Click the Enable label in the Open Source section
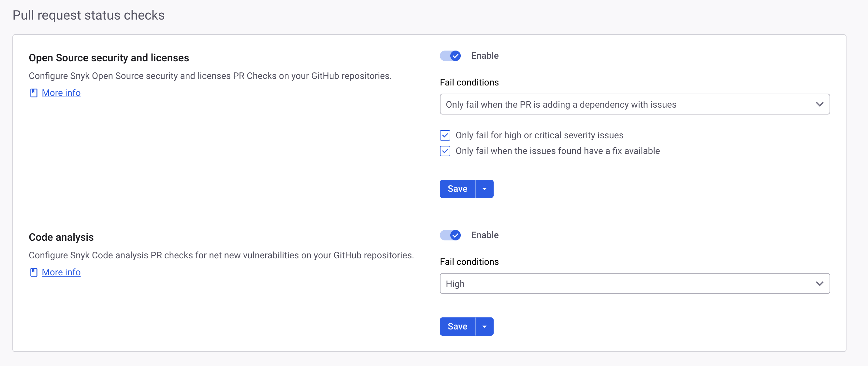 (x=485, y=56)
